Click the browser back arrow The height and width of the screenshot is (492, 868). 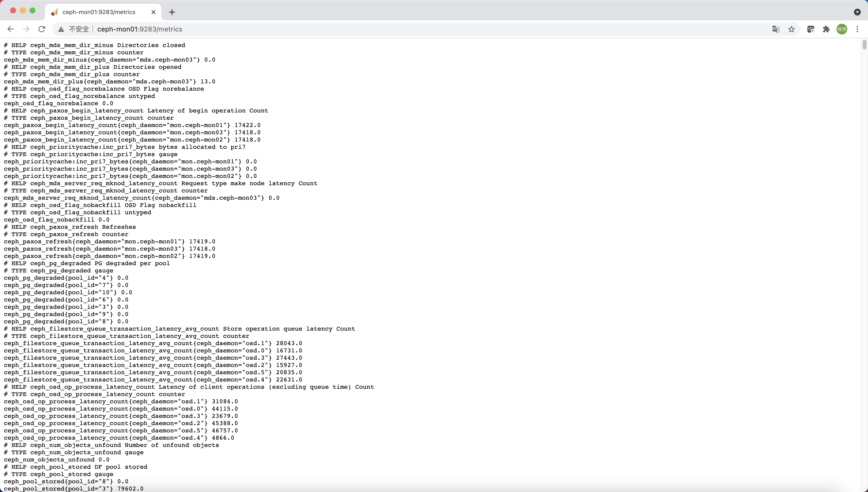[11, 29]
